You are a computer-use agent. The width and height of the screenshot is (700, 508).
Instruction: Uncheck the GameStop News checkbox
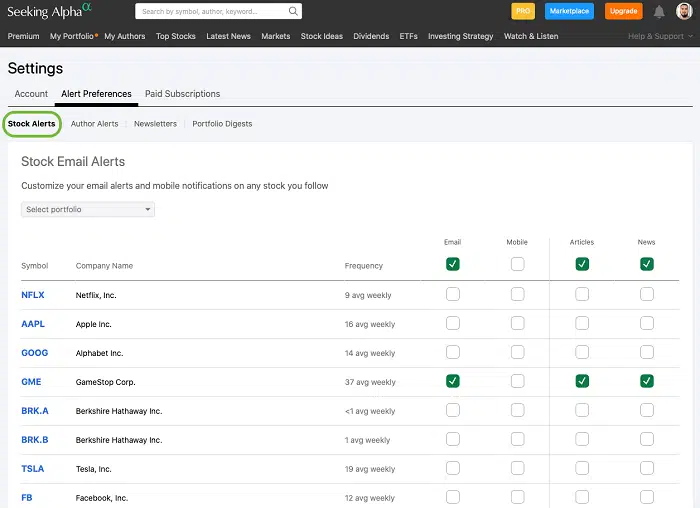pos(647,381)
